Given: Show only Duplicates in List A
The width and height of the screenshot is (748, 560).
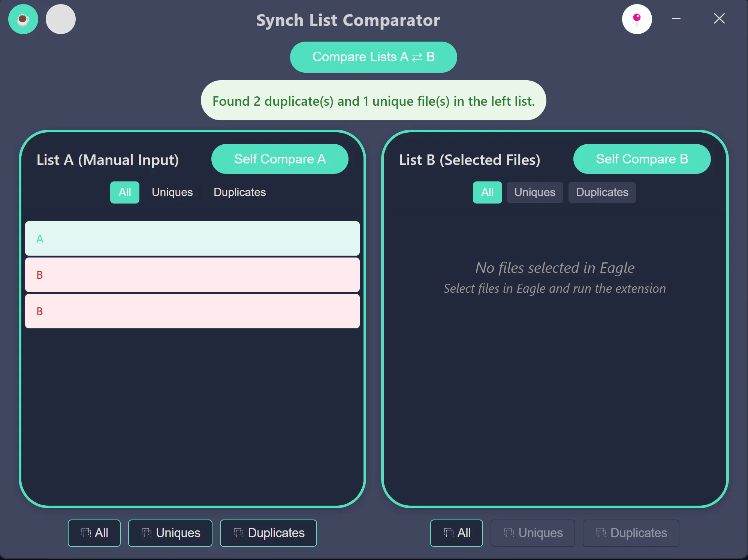Looking at the screenshot, I should [239, 192].
